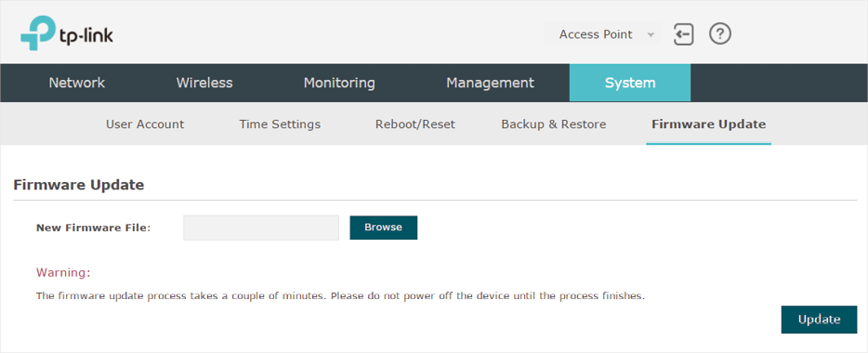Click the New Firmware File input box
The image size is (868, 353).
(x=261, y=228)
